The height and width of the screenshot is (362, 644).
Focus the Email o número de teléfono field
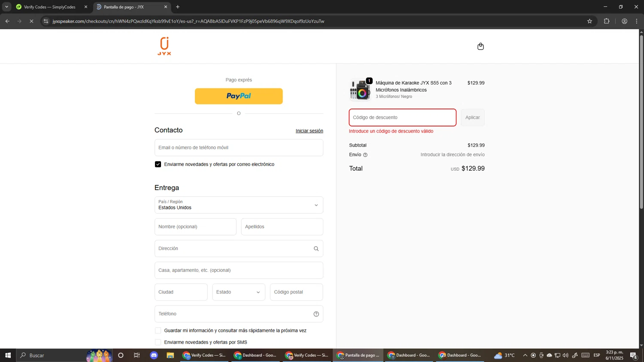click(239, 148)
